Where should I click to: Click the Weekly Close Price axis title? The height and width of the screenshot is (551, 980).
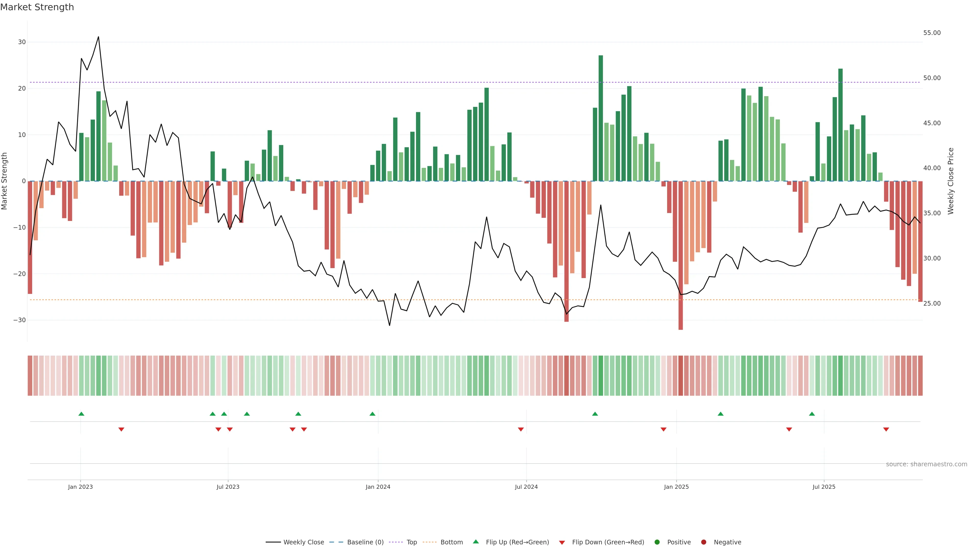pos(951,181)
